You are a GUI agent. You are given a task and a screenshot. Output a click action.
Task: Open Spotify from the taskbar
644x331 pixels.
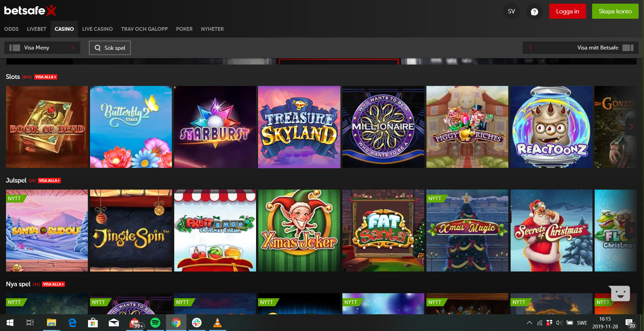[155, 323]
